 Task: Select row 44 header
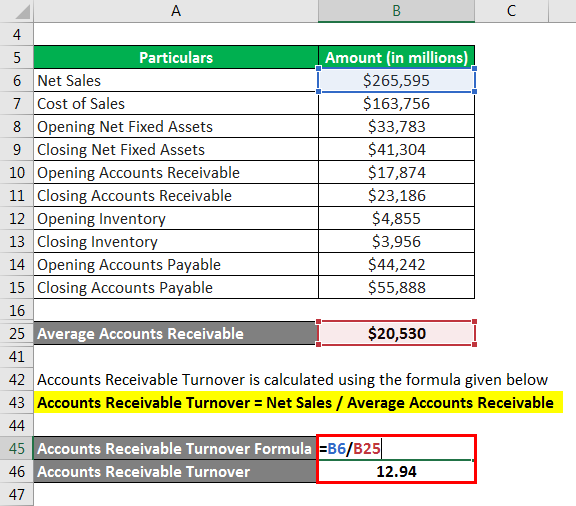17,425
